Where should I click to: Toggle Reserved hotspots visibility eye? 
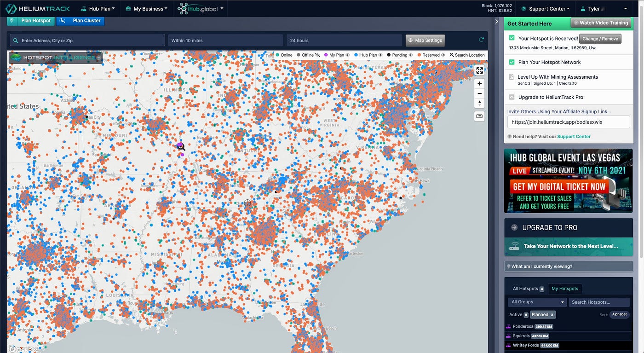pos(443,55)
